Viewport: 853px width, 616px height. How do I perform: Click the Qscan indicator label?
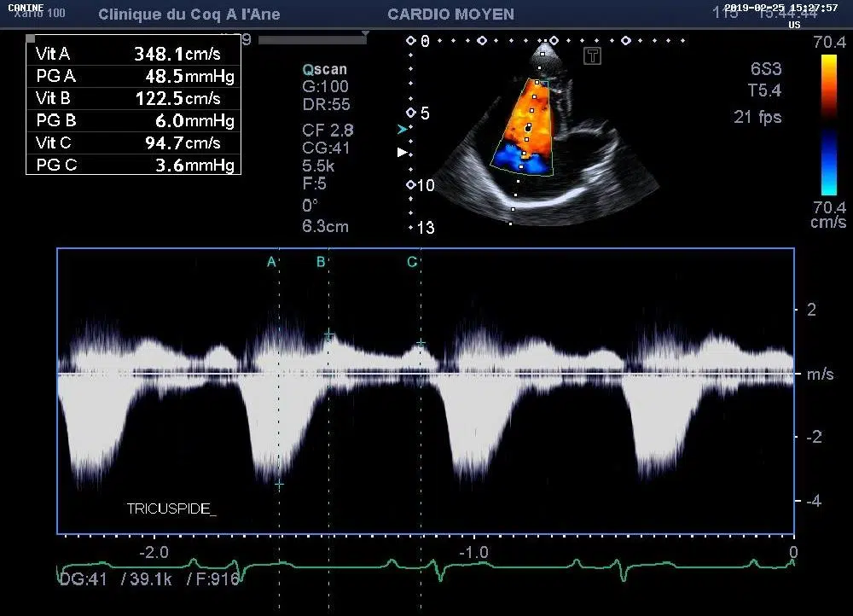tap(324, 70)
